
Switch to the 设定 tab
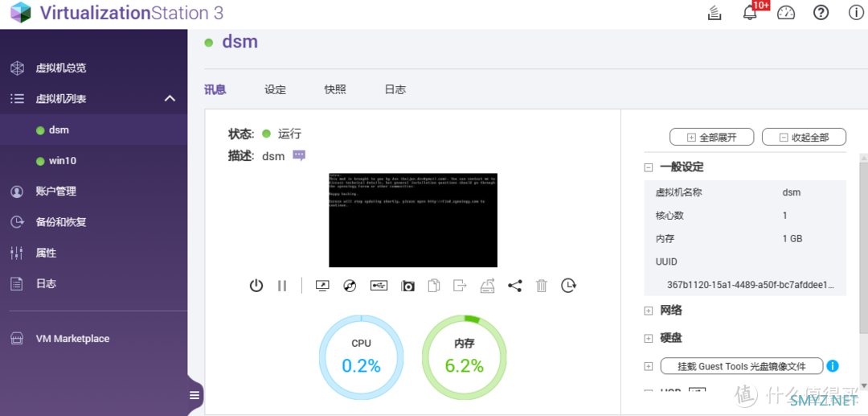pos(275,90)
